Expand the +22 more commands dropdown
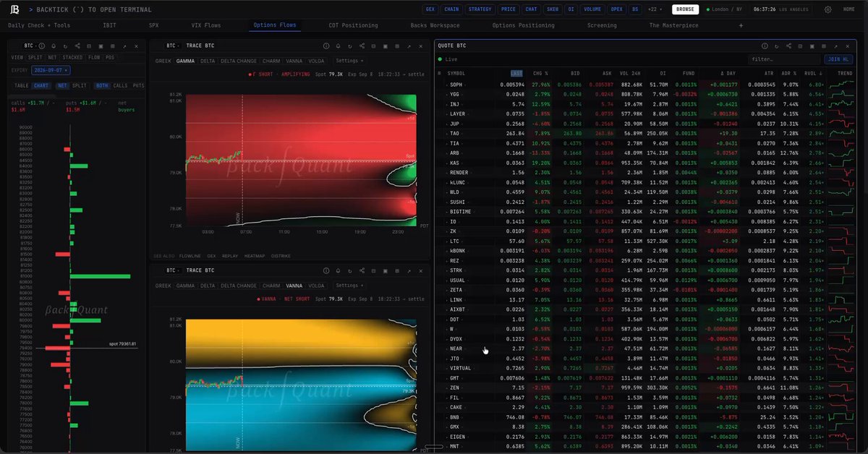Image resolution: width=868 pixels, height=454 pixels. coord(655,9)
